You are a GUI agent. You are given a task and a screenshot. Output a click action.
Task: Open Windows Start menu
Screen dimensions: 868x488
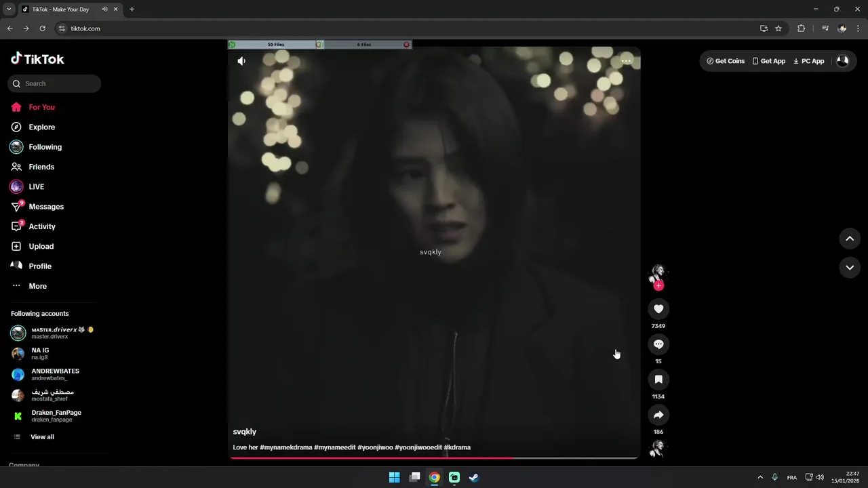[x=394, y=477]
